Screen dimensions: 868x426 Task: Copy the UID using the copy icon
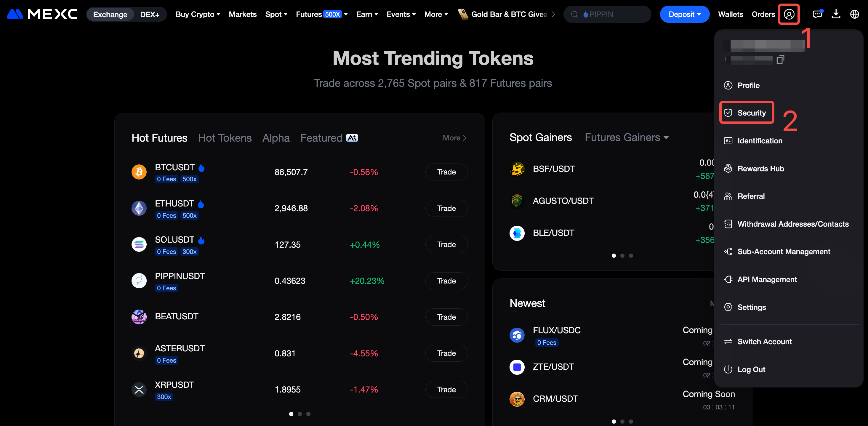(780, 60)
